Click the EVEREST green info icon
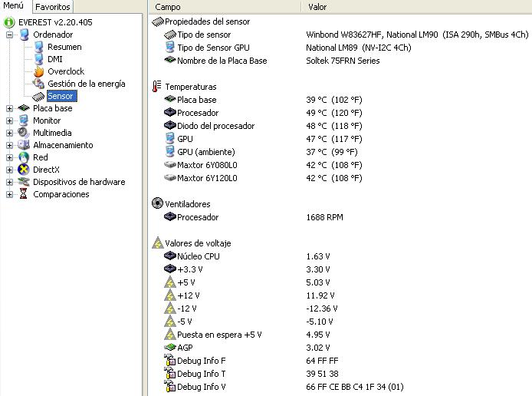This screenshot has width=532, height=396. click(x=9, y=22)
